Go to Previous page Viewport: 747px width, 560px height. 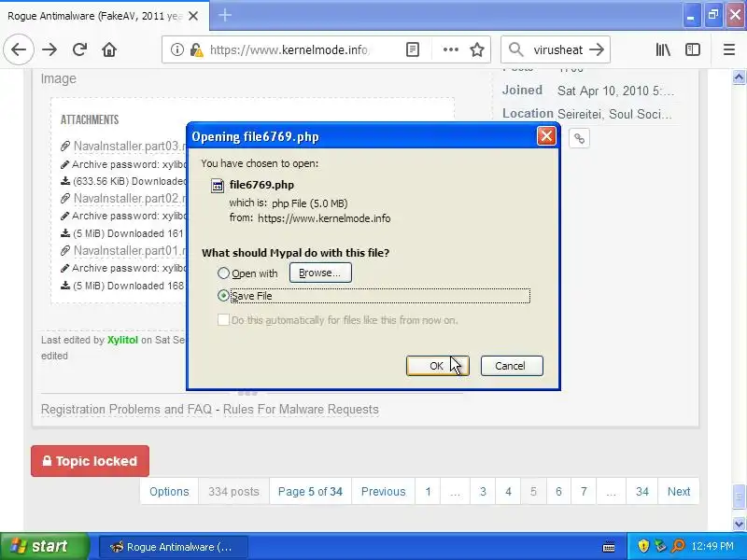tap(383, 492)
